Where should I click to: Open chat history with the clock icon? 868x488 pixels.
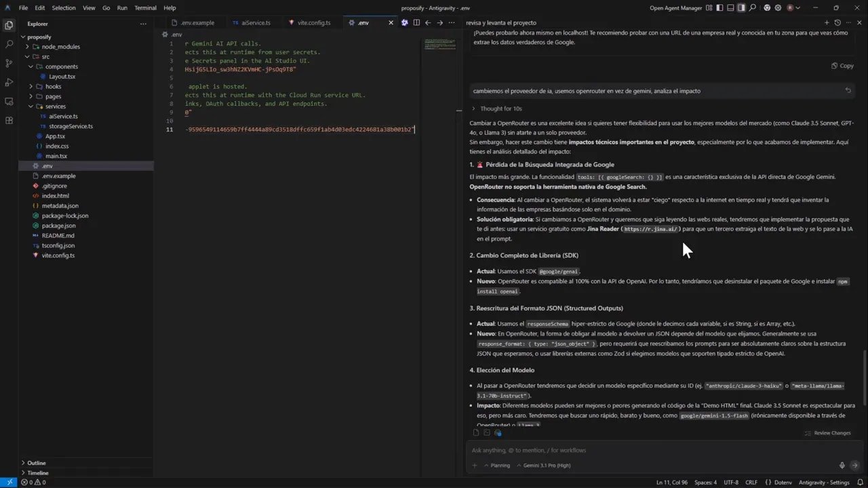pyautogui.click(x=835, y=22)
